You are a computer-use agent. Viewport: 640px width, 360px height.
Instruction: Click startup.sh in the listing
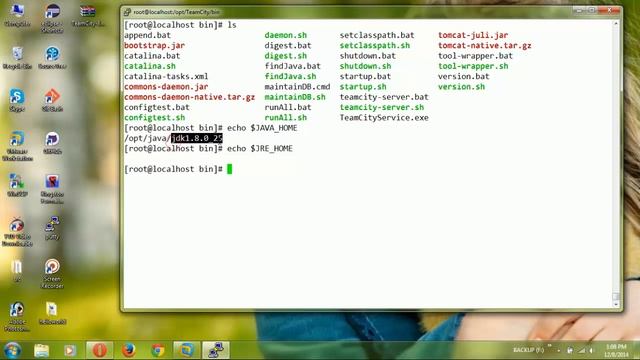point(363,87)
